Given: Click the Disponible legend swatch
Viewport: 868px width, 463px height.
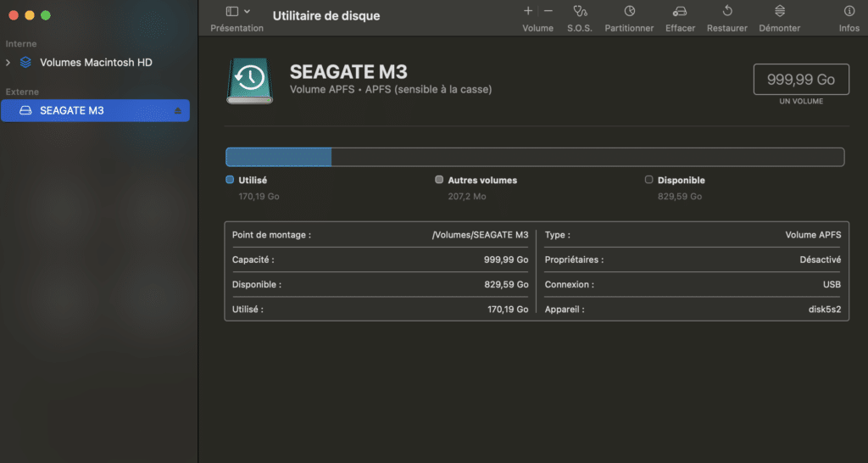Looking at the screenshot, I should click(x=648, y=180).
